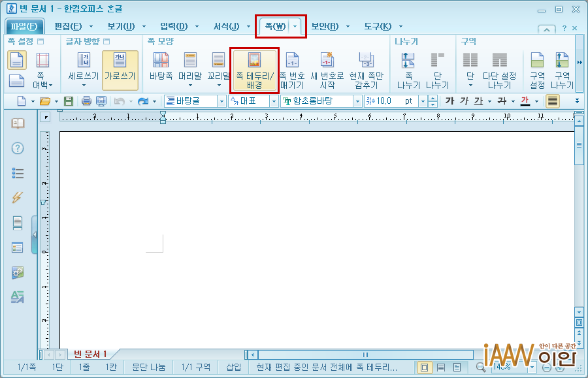Open the font color dropdown arrow

coord(536,101)
